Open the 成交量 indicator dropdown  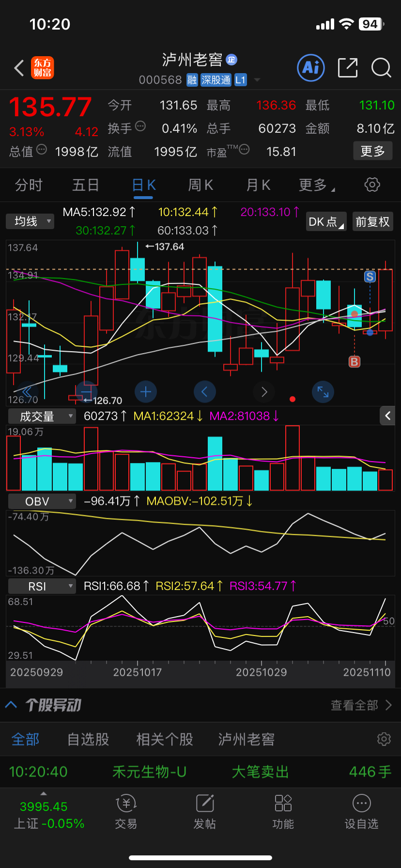point(42,416)
